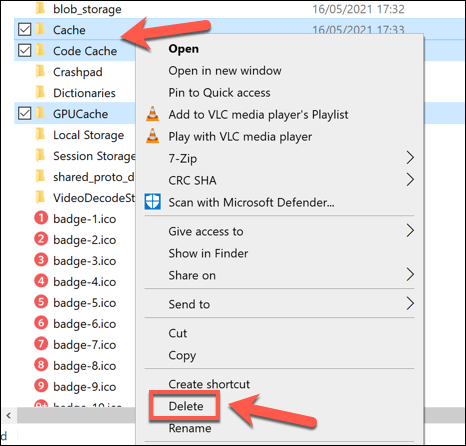Choose Pin to Quick access
The height and width of the screenshot is (446, 466).
219,92
